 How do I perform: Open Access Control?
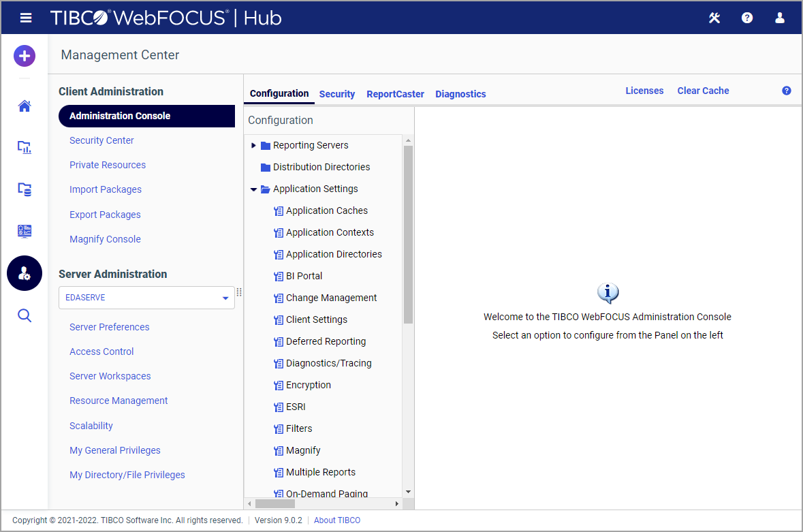click(x=101, y=351)
